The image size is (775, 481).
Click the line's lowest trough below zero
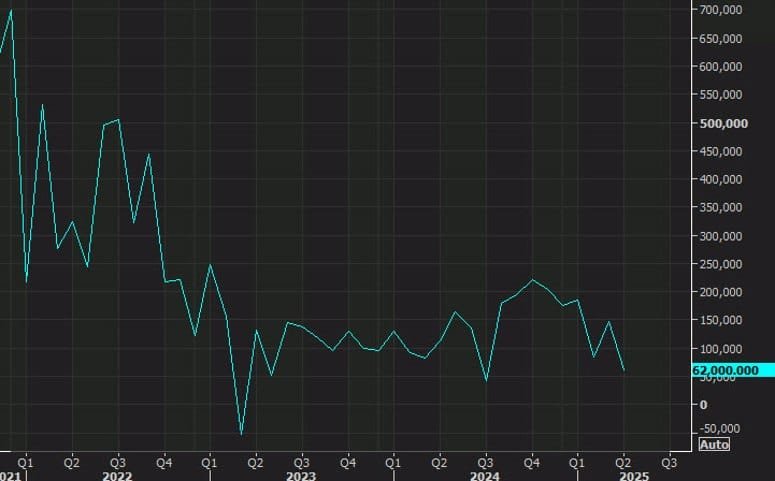(x=241, y=434)
